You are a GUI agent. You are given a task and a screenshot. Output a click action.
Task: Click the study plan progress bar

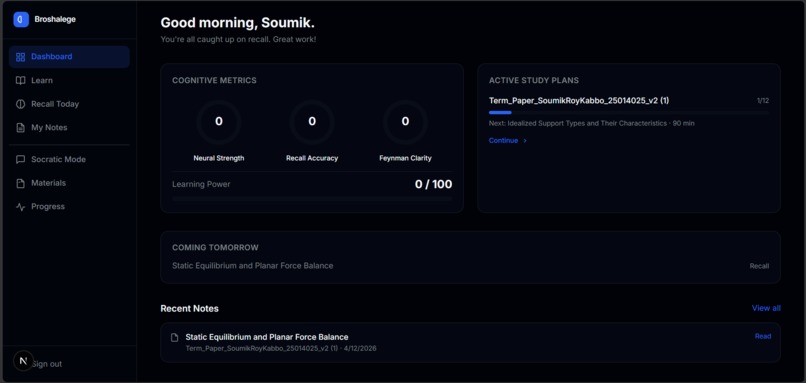629,112
